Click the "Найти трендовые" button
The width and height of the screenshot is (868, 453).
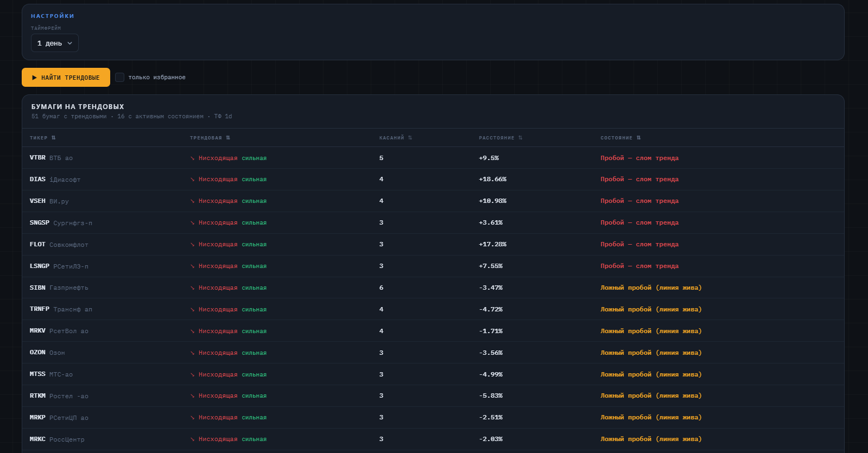(66, 77)
